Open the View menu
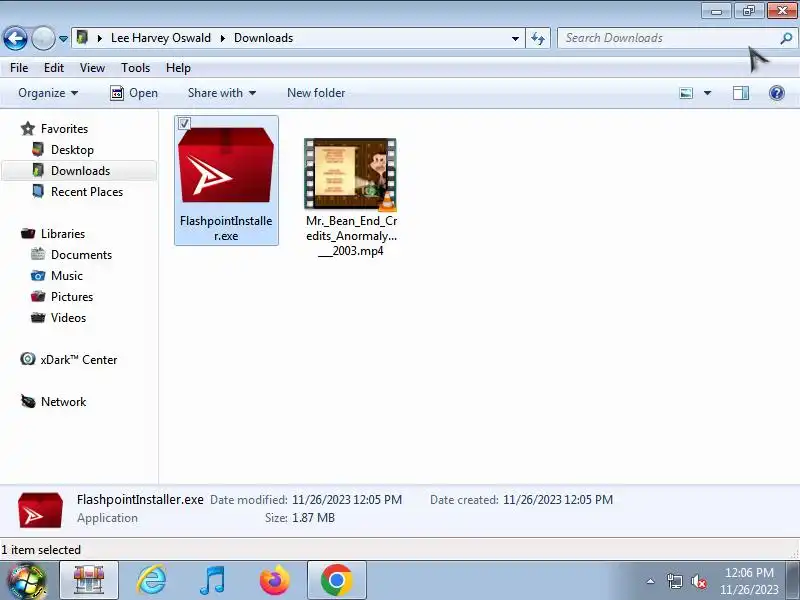Image resolution: width=800 pixels, height=600 pixels. pos(92,68)
